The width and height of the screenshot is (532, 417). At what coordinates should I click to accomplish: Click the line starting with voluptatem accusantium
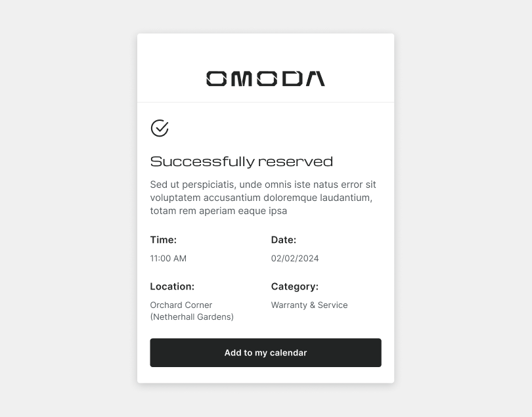261,198
